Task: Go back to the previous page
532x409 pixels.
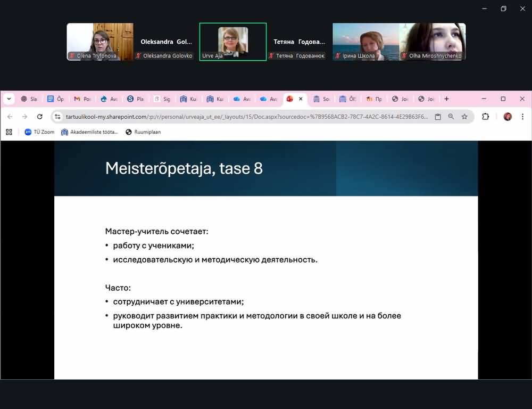Action: point(10,117)
